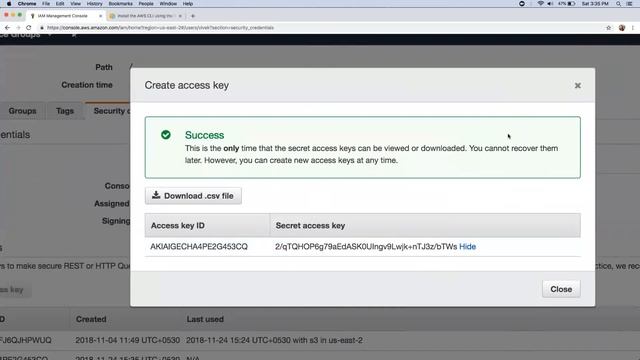Screen dimensions: 640x360
Task: Open Spotlight search icon
Action: coord(618,4)
